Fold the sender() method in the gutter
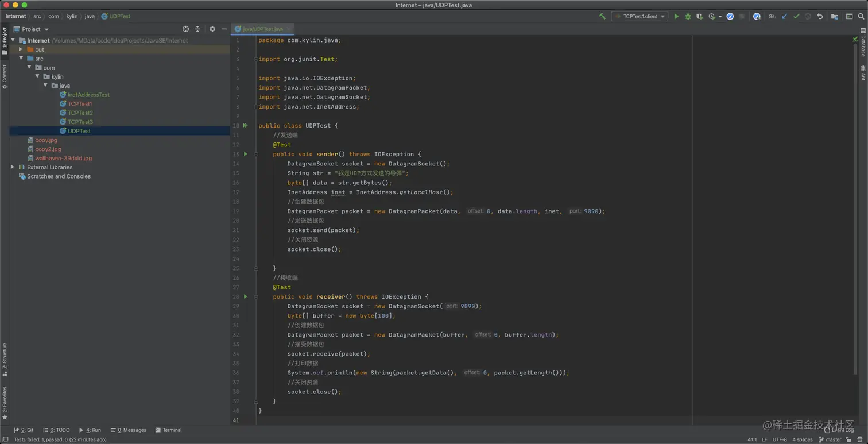Screen dimensions: 868x444 tap(256, 154)
